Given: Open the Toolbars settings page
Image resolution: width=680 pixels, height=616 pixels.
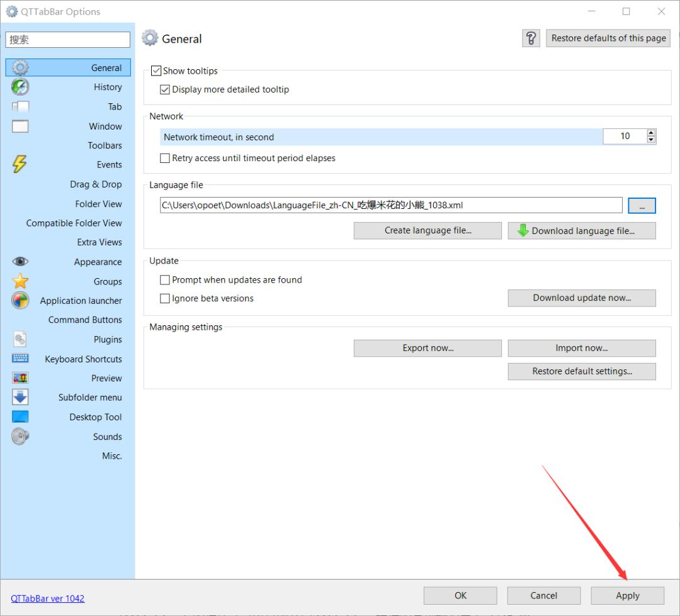Looking at the screenshot, I should pos(105,145).
